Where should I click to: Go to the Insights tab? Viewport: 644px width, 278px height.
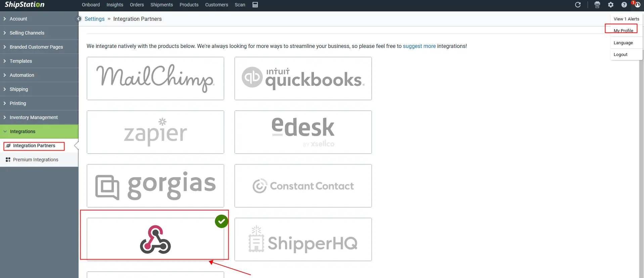click(x=115, y=5)
